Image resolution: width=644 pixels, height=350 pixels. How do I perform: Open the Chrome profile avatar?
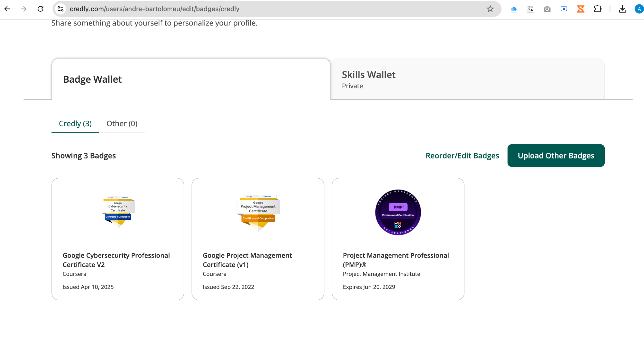pyautogui.click(x=639, y=9)
